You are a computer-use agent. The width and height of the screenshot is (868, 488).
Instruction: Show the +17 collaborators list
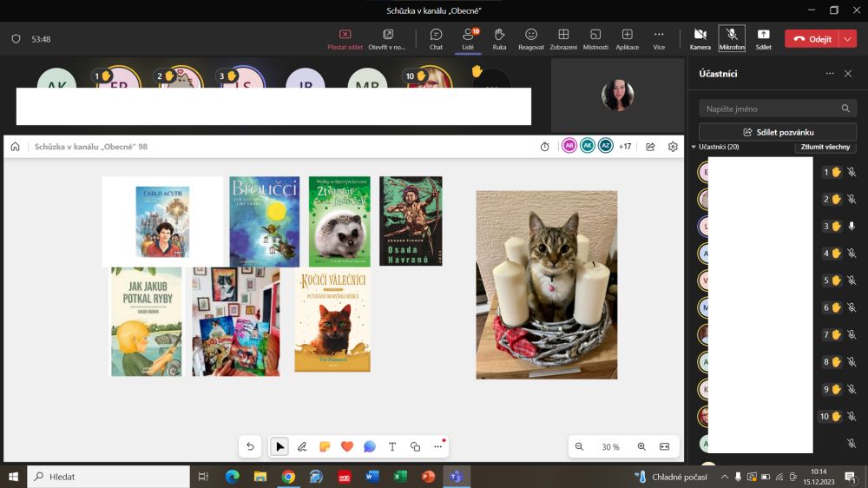click(625, 147)
